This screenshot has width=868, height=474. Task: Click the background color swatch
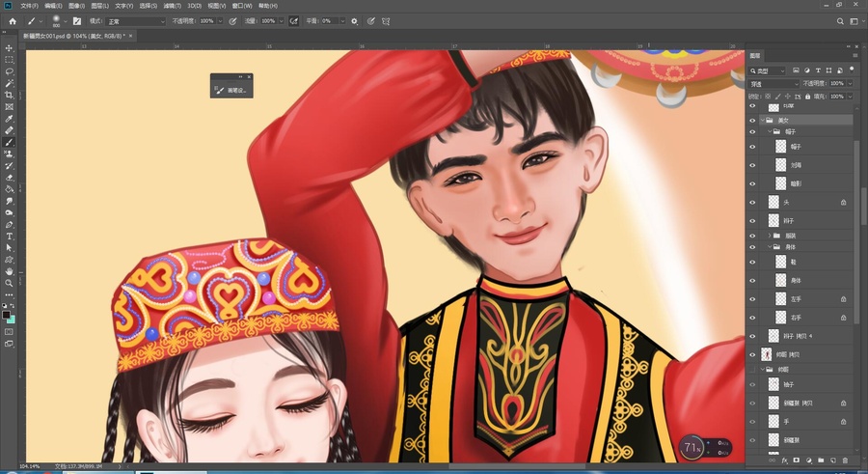[12, 320]
